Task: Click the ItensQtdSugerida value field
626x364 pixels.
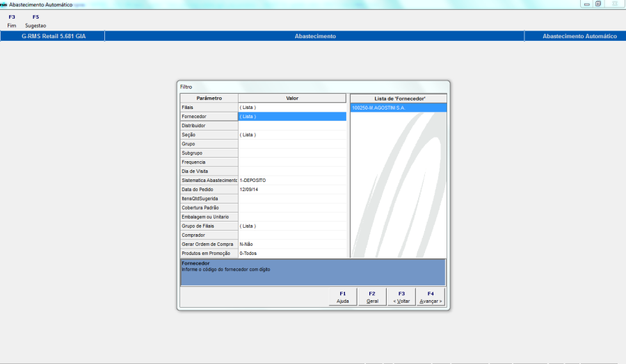Action: coord(292,199)
